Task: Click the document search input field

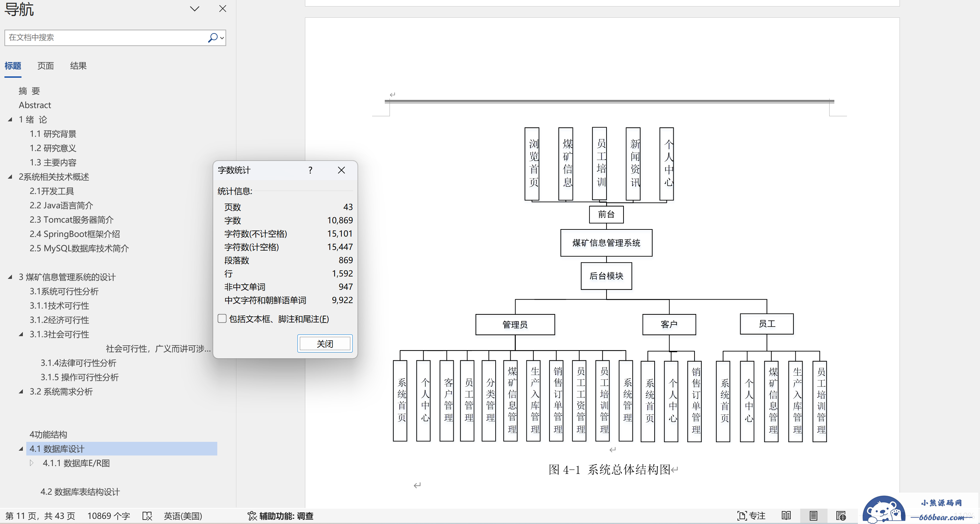Action: point(106,38)
